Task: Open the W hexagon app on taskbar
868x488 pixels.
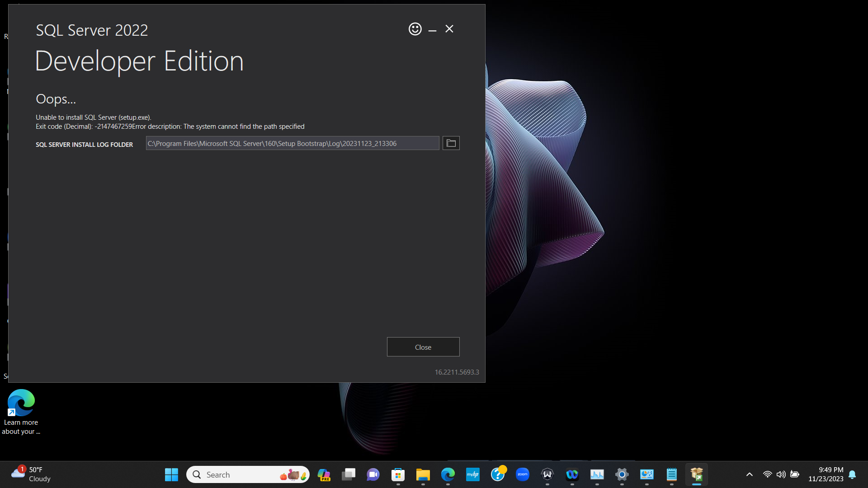Action: [547, 474]
